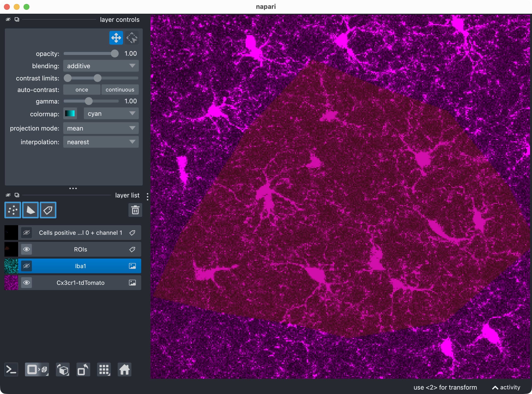Select the Iba1 layer name
This screenshot has height=394, width=532.
80,266
